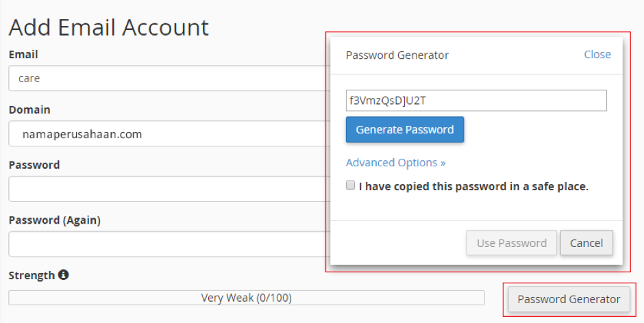Click the Use Password button
Screen dimensions: 644x323
[x=511, y=243]
